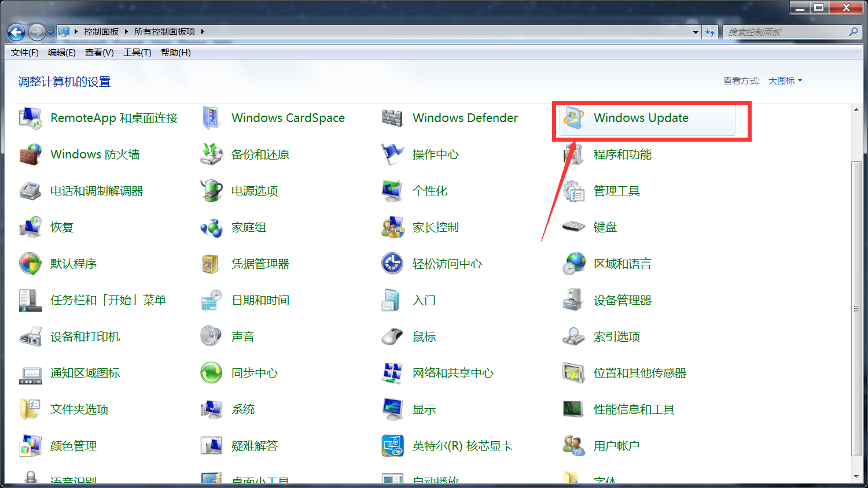The image size is (868, 488).
Task: Click the 程序和功能 link
Action: (x=622, y=154)
